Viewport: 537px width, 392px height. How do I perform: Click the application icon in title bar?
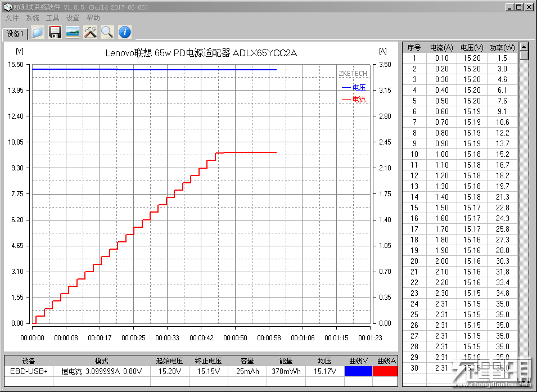click(7, 7)
